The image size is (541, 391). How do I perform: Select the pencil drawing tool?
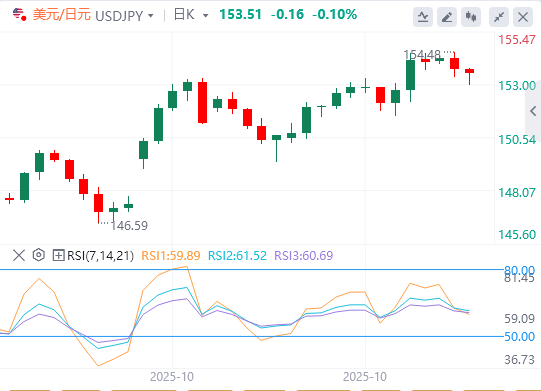click(x=447, y=17)
